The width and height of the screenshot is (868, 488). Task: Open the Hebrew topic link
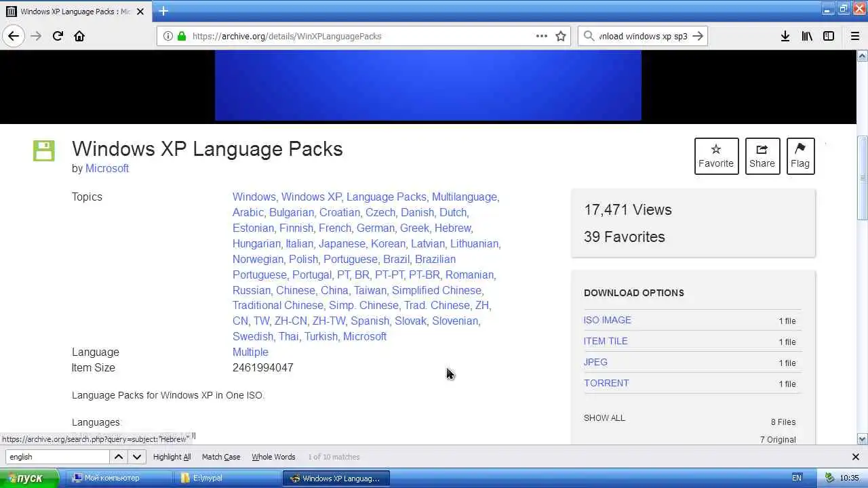click(x=452, y=228)
